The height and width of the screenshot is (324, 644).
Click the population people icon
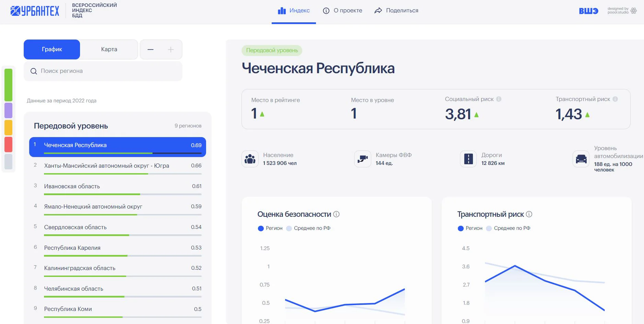pyautogui.click(x=250, y=159)
